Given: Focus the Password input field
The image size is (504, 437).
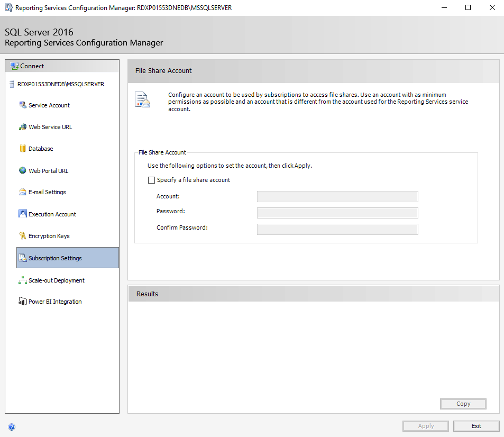Looking at the screenshot, I should [x=337, y=213].
